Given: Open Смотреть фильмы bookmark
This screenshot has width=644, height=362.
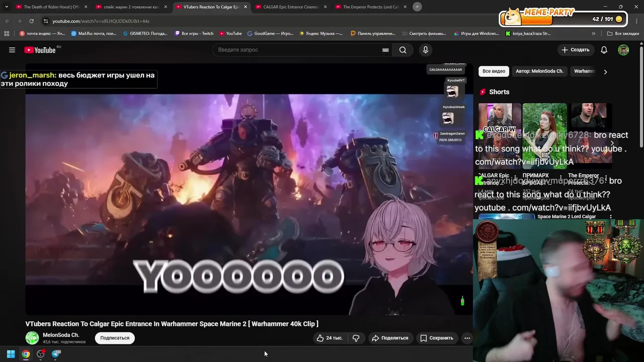Looking at the screenshot, I should tap(424, 34).
